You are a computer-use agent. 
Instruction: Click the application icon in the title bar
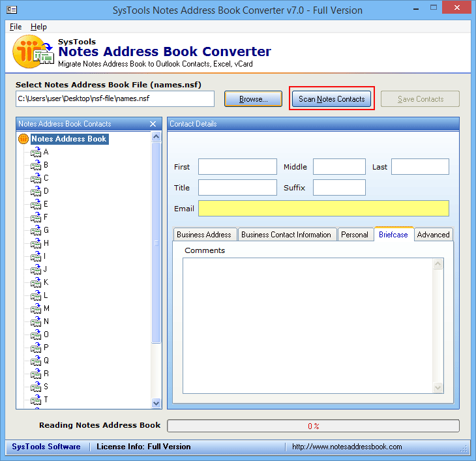(x=12, y=10)
